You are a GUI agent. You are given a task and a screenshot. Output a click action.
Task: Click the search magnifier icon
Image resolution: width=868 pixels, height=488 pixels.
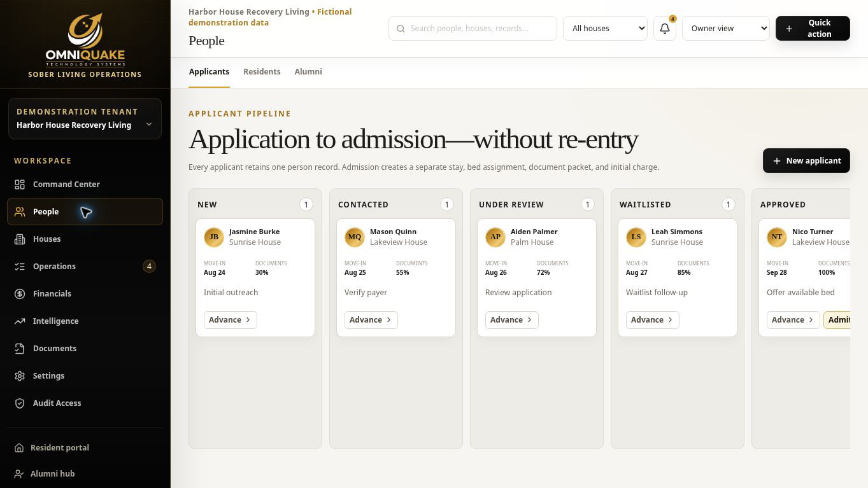point(401,28)
